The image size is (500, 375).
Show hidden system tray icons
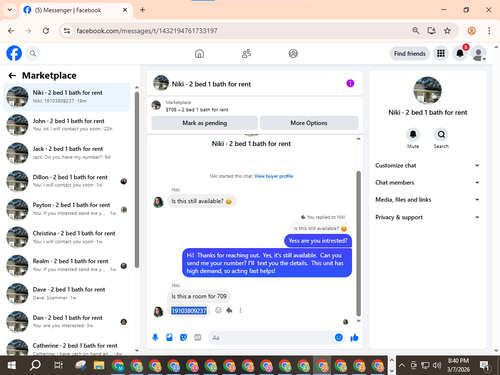(x=402, y=365)
